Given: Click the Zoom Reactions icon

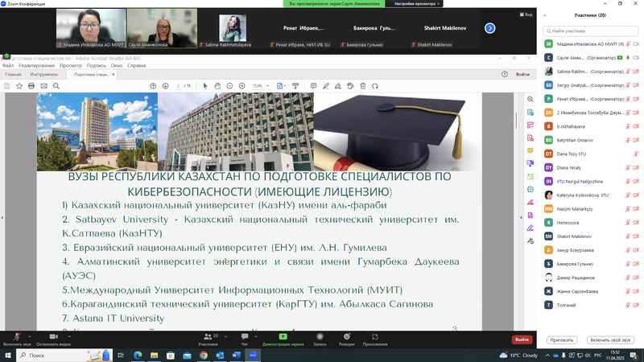Looking at the screenshot, I should point(347,336).
